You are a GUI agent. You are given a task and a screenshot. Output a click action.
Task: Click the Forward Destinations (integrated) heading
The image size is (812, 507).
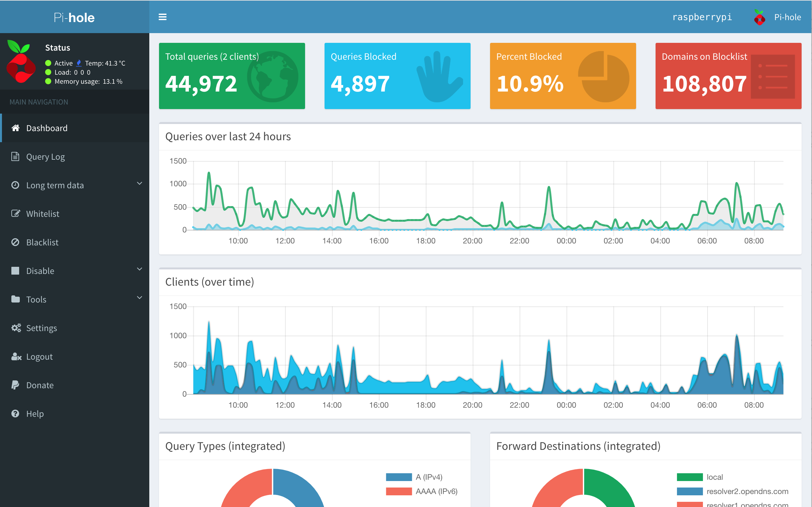[578, 446]
